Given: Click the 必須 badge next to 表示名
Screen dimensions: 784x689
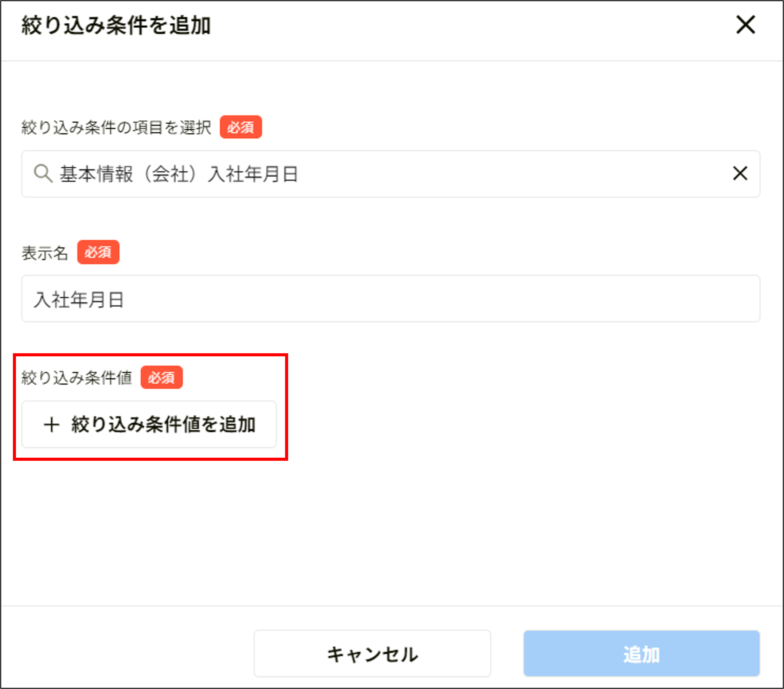Looking at the screenshot, I should pyautogui.click(x=98, y=252).
